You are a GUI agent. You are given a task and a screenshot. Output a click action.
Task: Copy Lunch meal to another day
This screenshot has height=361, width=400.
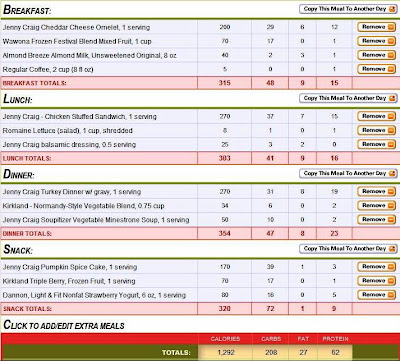348,98
